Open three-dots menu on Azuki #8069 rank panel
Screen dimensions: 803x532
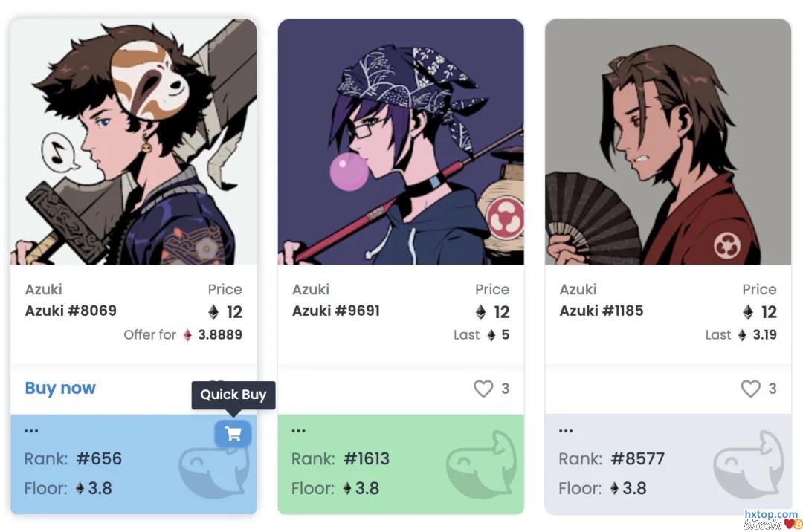pos(31,431)
